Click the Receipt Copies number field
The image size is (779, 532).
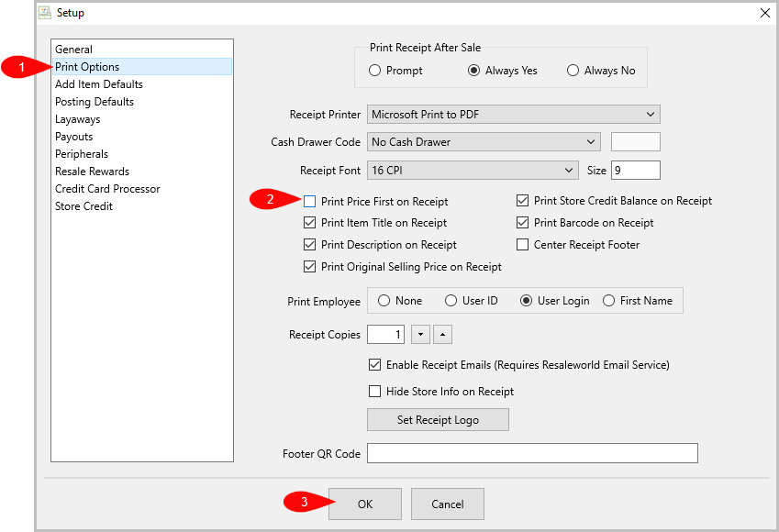(385, 334)
